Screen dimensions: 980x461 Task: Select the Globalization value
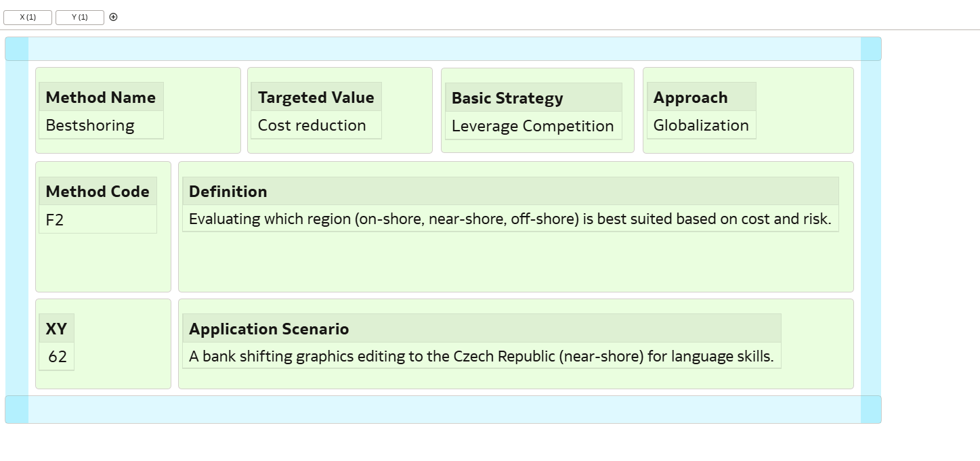point(701,125)
